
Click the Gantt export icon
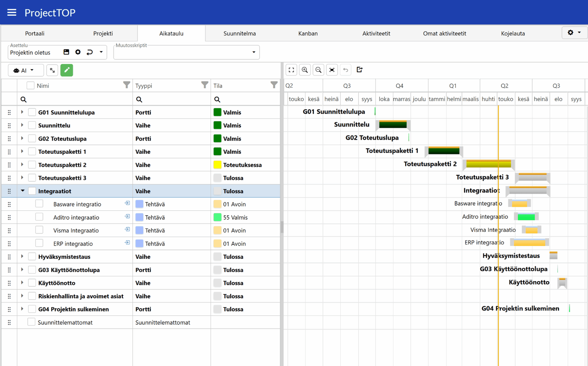pyautogui.click(x=359, y=70)
